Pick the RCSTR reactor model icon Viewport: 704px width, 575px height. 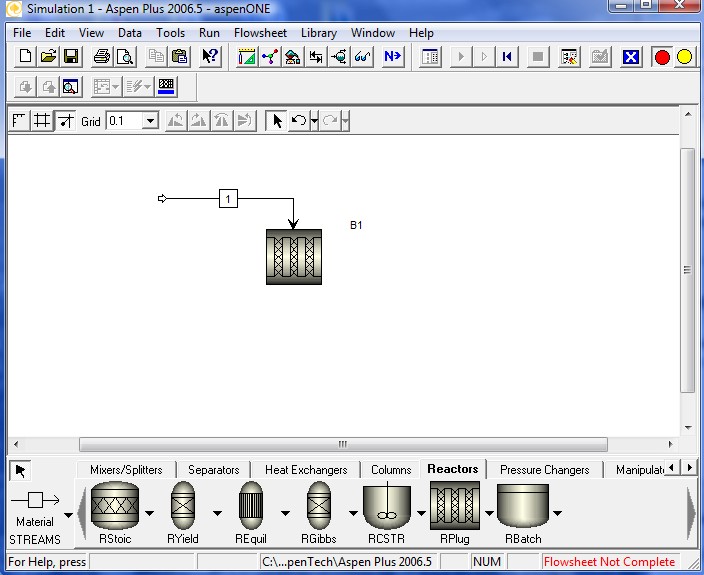click(386, 507)
